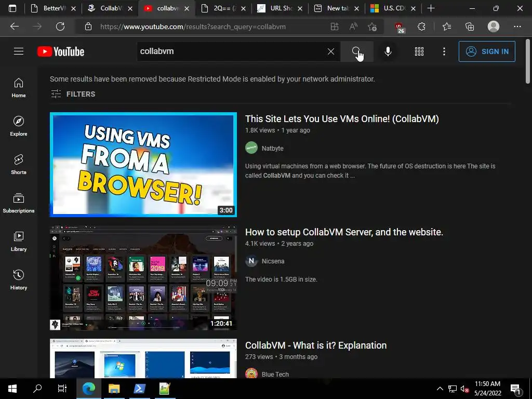Viewport: 532px width, 399px height.
Task: Open the Blue Tech video thumbnail
Action: (x=143, y=358)
